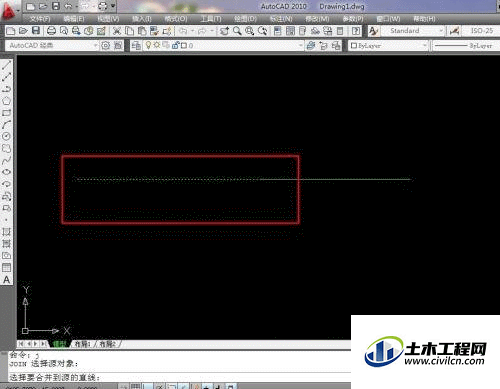The image size is (500, 389).
Task: Select the Table tool
Action: (7, 268)
